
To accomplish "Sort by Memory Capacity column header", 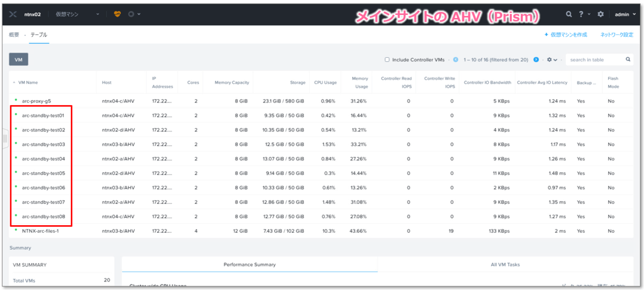I will [x=232, y=83].
